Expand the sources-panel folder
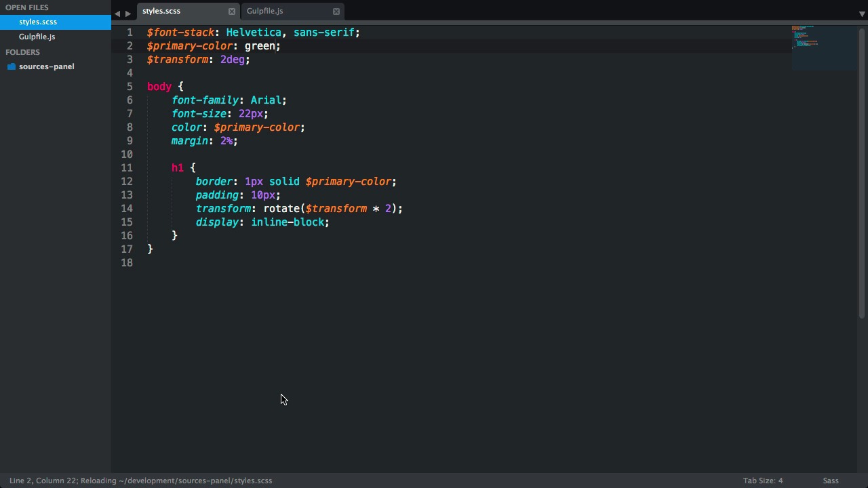 (x=47, y=66)
